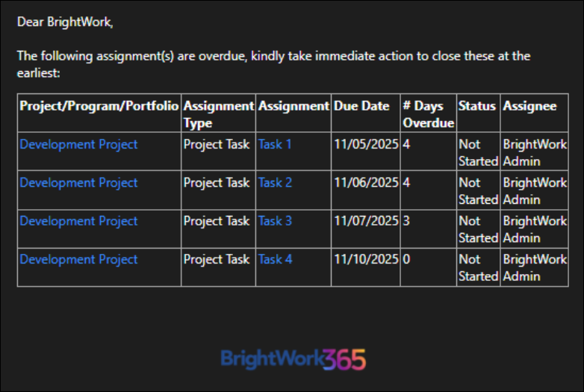Viewport: 584px width, 392px height.
Task: Open Development Project link in Task 1 row
Action: [x=78, y=144]
